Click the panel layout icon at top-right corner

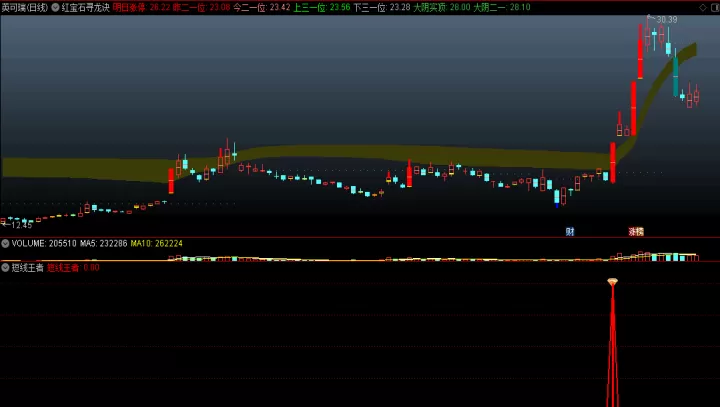(713, 7)
